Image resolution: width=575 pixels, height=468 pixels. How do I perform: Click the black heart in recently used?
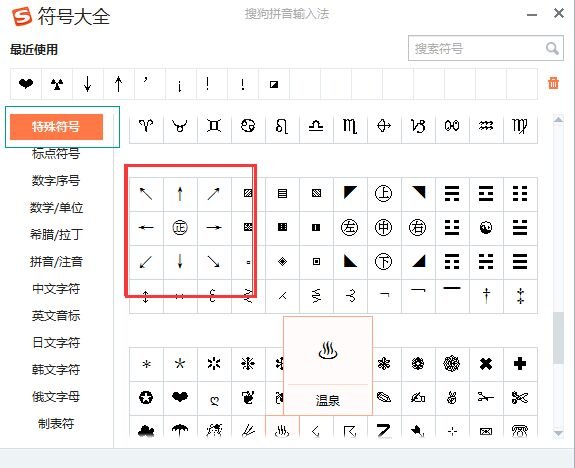(26, 84)
